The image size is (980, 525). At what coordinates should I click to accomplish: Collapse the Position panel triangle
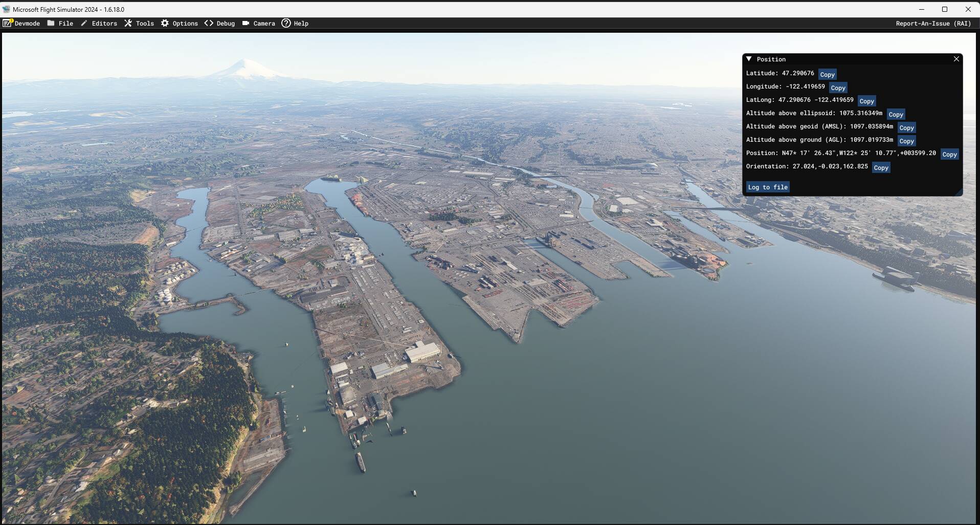(x=749, y=59)
